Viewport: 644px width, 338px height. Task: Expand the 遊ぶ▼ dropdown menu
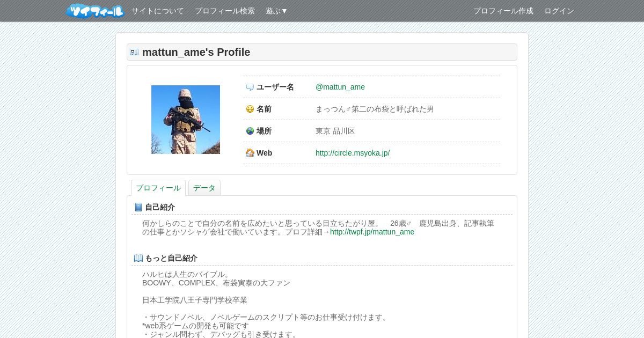click(x=277, y=11)
